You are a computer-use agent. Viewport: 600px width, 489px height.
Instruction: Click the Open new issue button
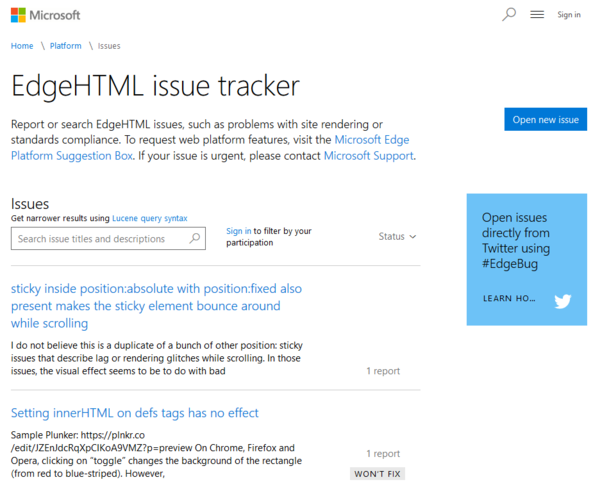[545, 119]
